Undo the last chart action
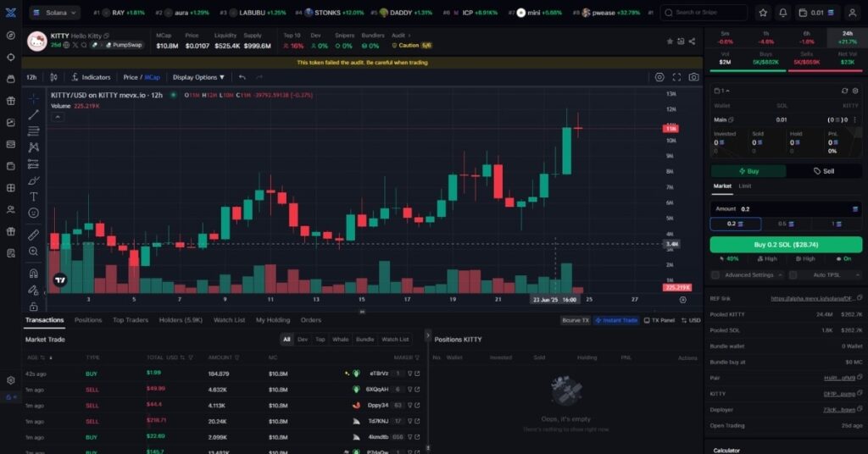Viewport: 868px width, 454px height. 242,77
